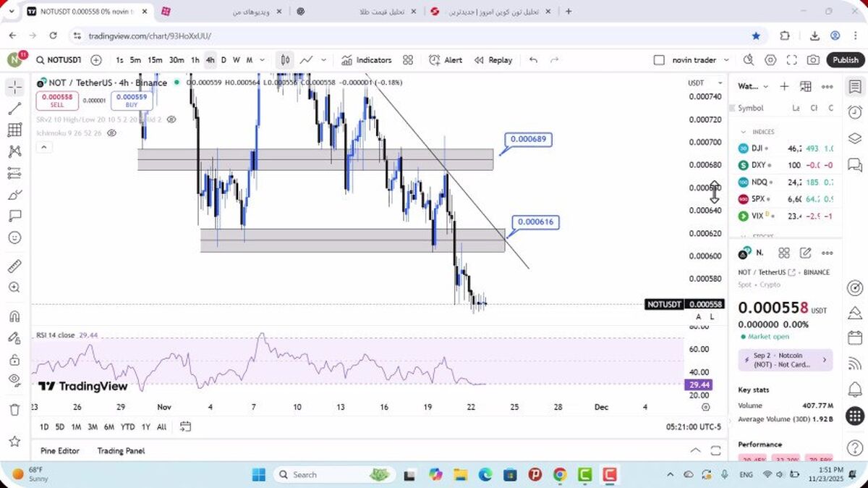868x488 pixels.
Task: Toggle visibility of SRv2 indicator
Action: [x=173, y=119]
